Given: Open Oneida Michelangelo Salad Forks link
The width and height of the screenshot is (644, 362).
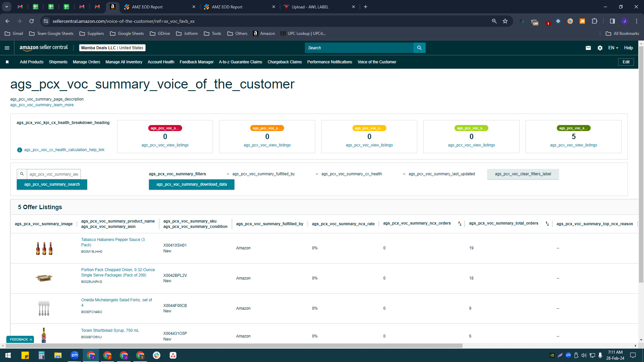Looking at the screenshot, I should pyautogui.click(x=117, y=303).
